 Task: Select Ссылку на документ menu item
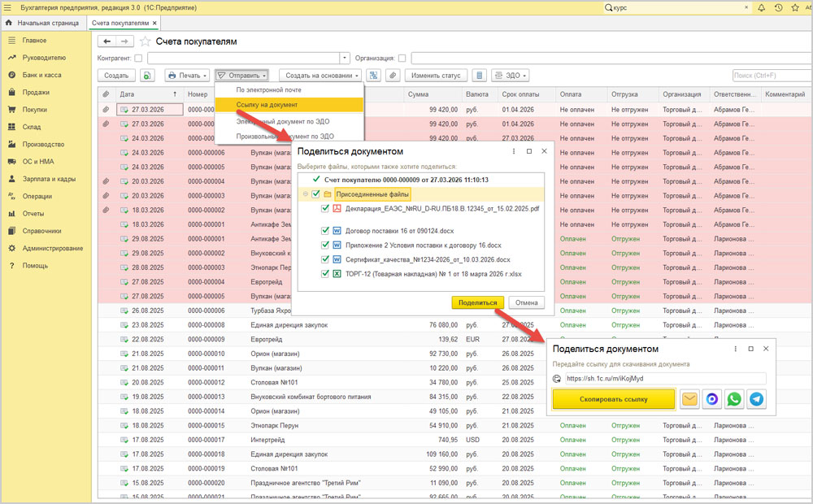(267, 105)
